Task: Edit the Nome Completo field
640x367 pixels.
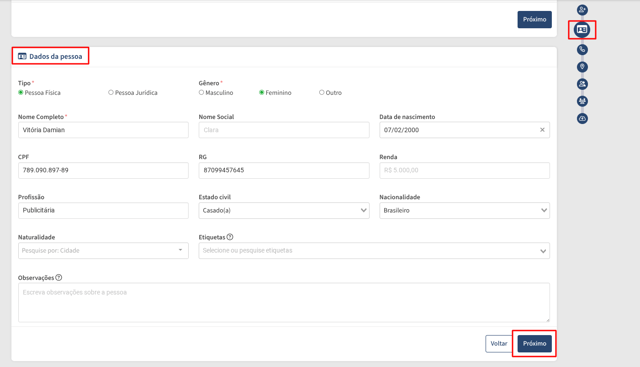Action: point(103,130)
